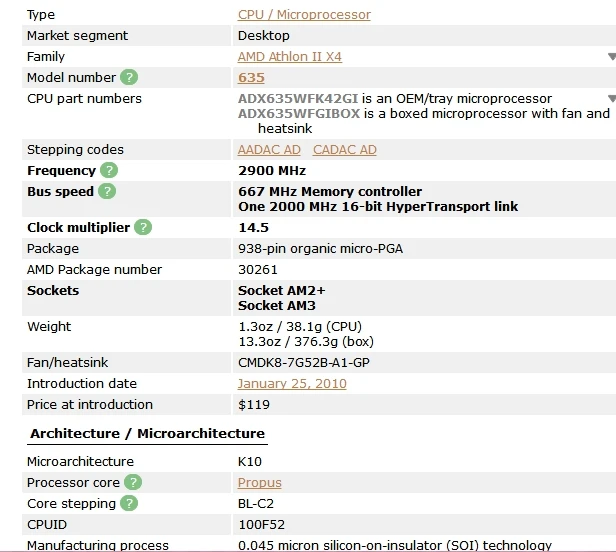Image resolution: width=616 pixels, height=552 pixels.
Task: Open the CPU / Microprocessor link
Action: pyautogui.click(x=304, y=15)
